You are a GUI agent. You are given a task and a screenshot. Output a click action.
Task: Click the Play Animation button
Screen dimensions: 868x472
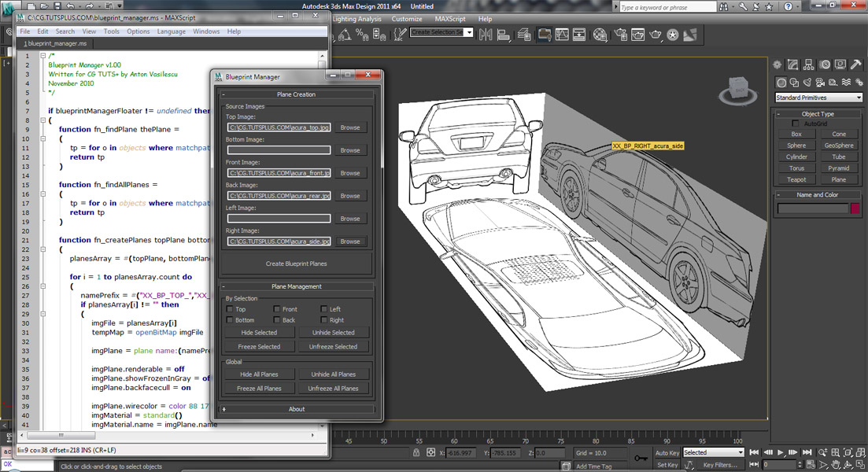tap(781, 452)
